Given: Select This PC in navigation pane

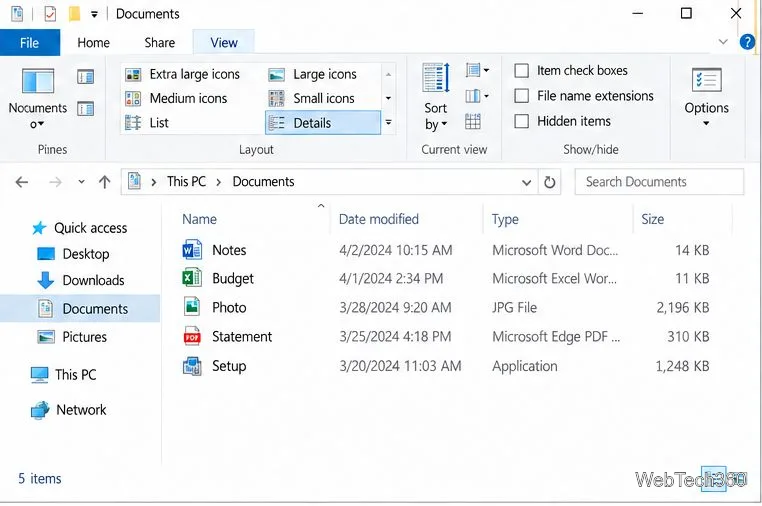Looking at the screenshot, I should pyautogui.click(x=63, y=375).
